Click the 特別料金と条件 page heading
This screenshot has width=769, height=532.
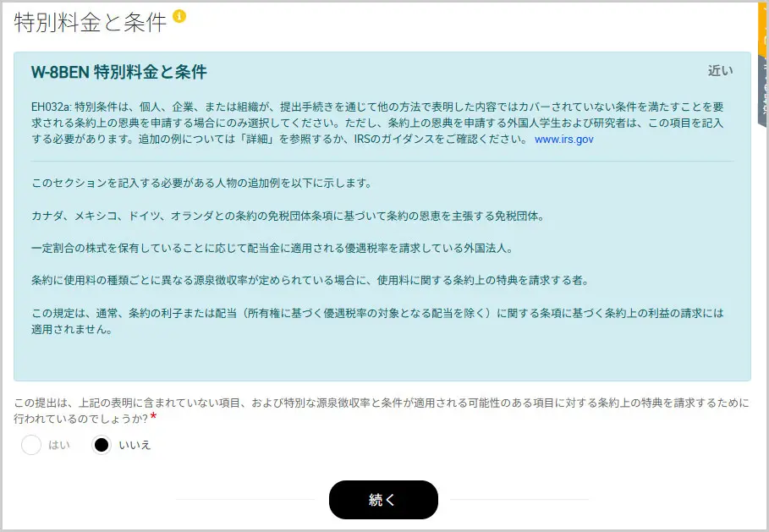click(x=91, y=23)
